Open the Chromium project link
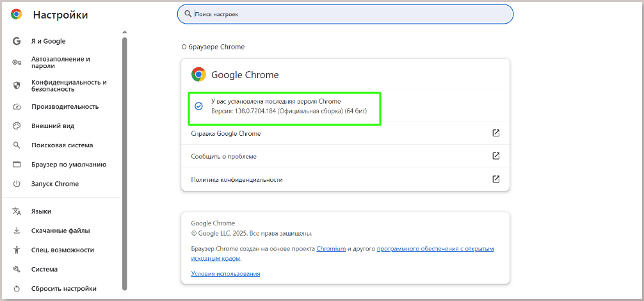This screenshot has height=301, width=644. click(x=331, y=249)
